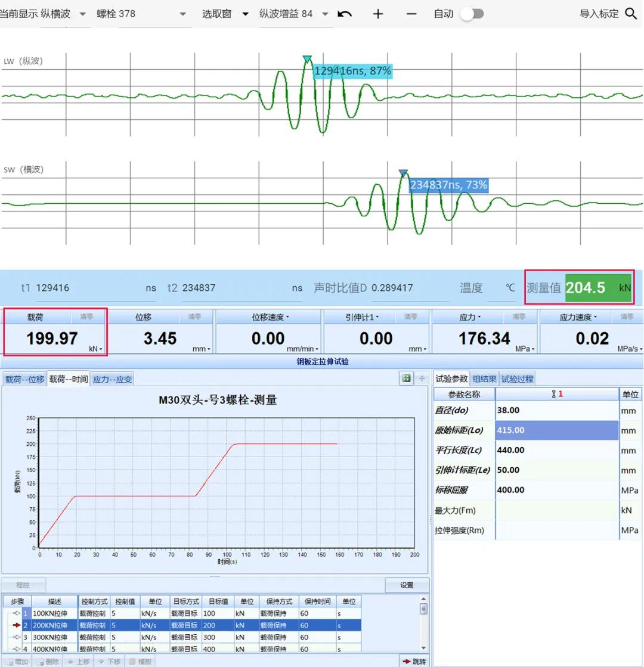Viewport: 644px width, 667px height.
Task: Toggle the 自动 automatic switch
Action: pos(471,14)
